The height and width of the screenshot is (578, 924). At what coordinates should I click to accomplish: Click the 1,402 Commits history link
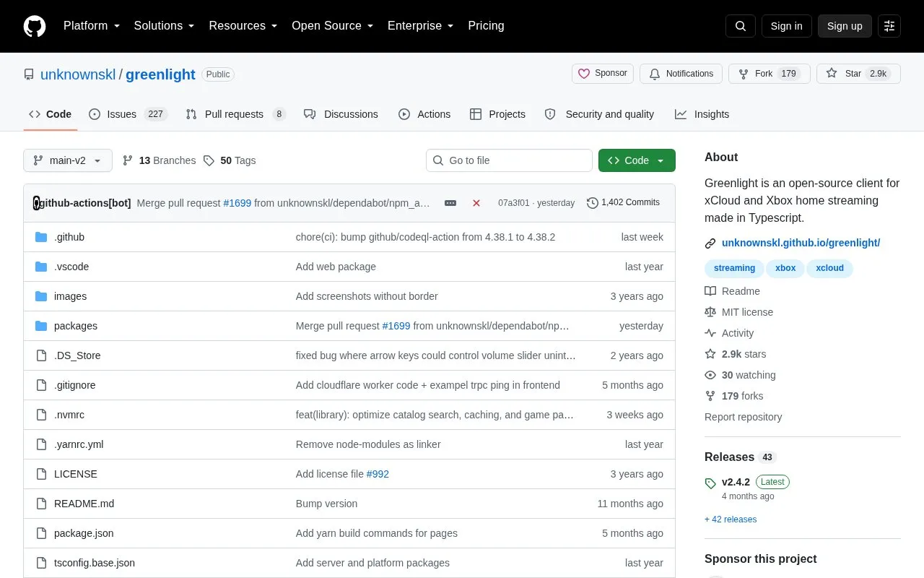(623, 203)
